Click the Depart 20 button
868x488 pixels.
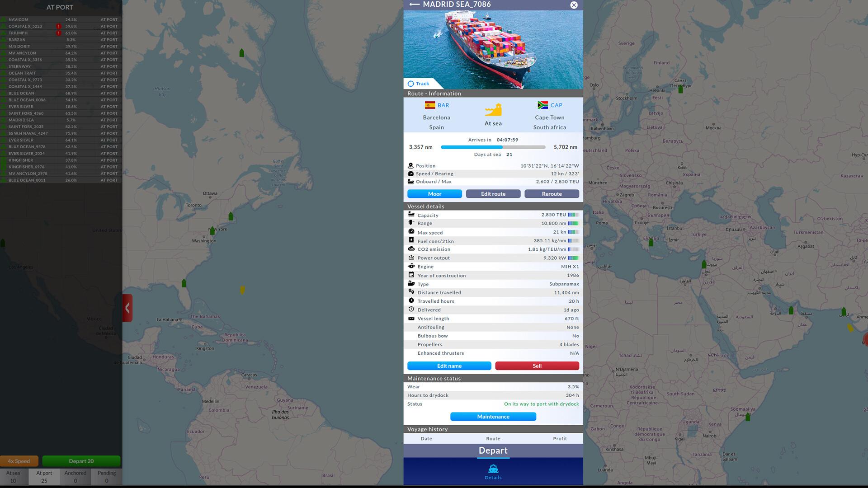(81, 461)
